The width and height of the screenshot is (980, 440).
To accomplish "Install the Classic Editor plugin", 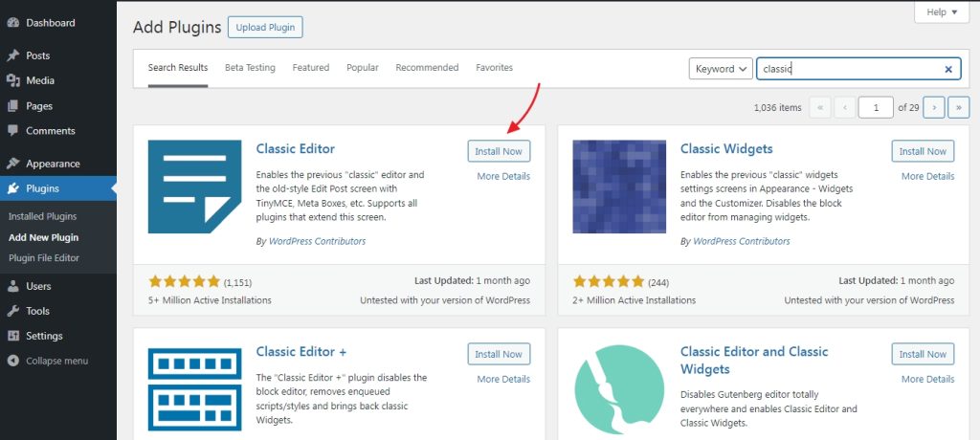I will 499,151.
